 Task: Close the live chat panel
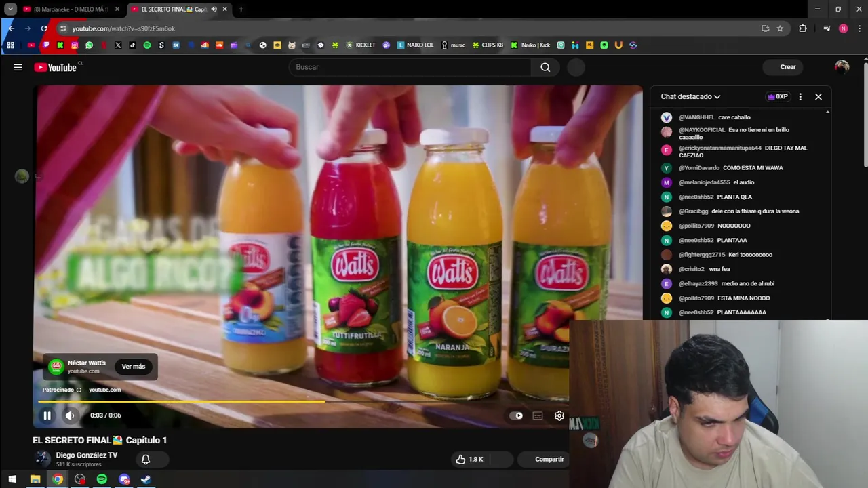(x=818, y=96)
